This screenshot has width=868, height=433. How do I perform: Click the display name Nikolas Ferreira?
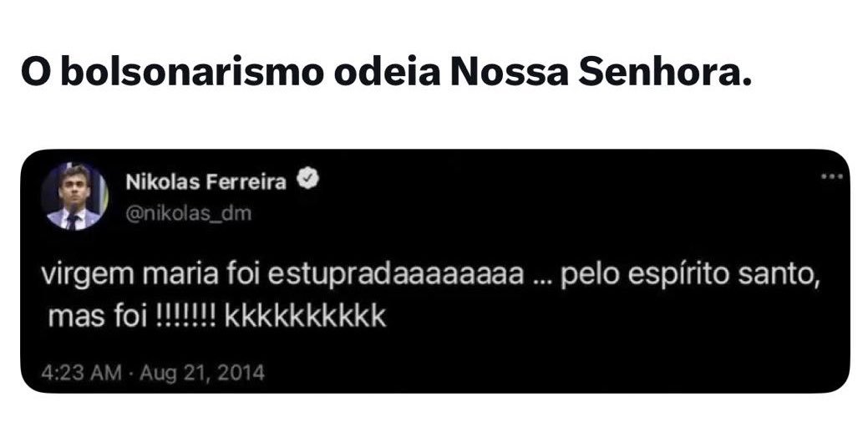click(206, 182)
